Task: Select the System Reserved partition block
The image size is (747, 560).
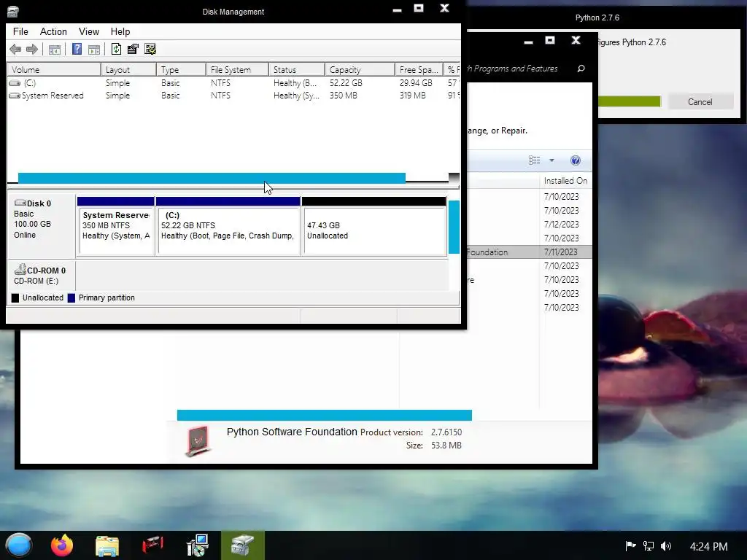Action: point(116,226)
